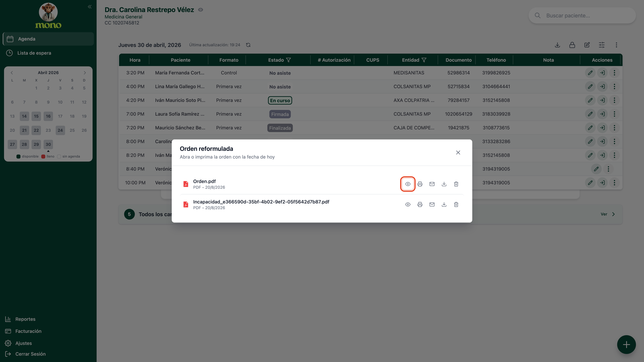Print the Incapacidad PDF file
The width and height of the screenshot is (644, 362).
coord(420,205)
